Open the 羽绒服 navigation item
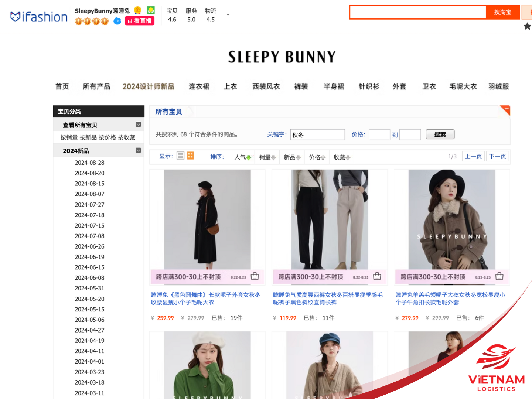 pyautogui.click(x=499, y=86)
